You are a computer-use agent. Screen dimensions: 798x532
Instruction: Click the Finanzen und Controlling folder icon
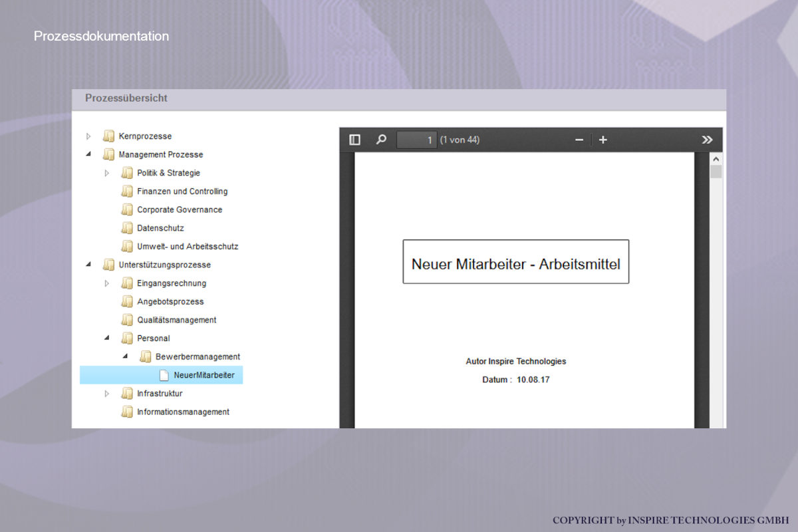tap(127, 192)
